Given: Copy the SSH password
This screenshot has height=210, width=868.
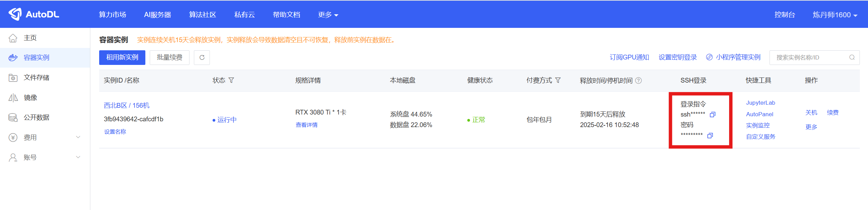Looking at the screenshot, I should click(710, 136).
